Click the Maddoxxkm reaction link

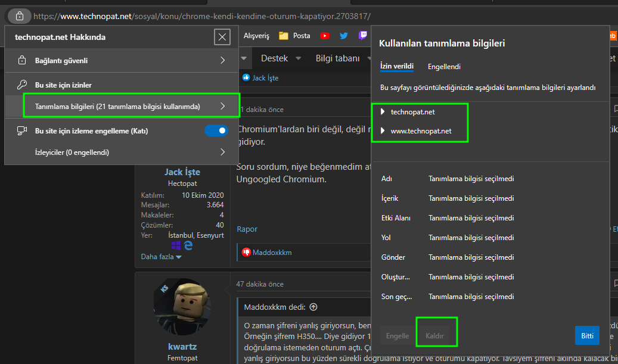tap(272, 252)
